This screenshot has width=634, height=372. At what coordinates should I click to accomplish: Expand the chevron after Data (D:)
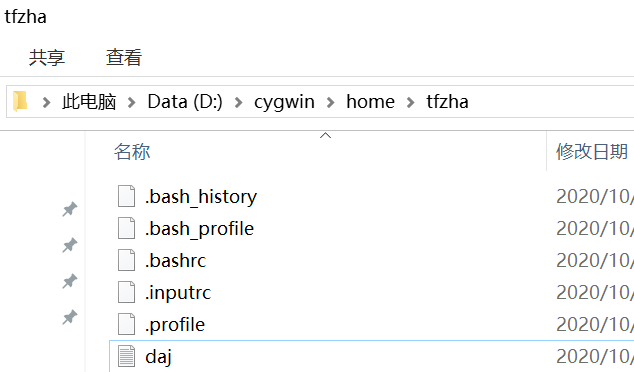click(238, 102)
